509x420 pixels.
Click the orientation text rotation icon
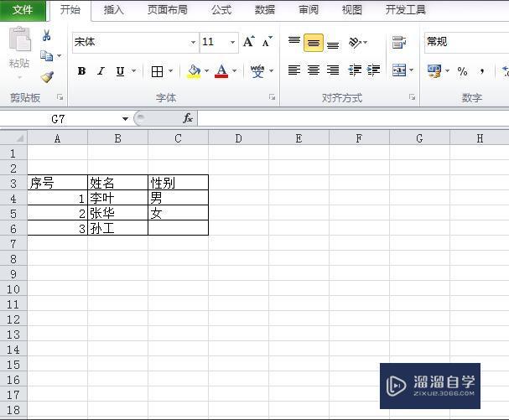(355, 43)
